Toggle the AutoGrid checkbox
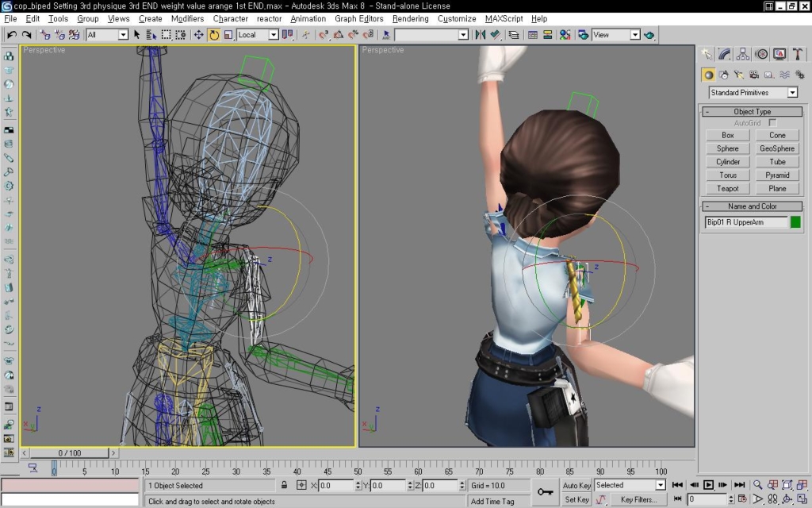 point(772,123)
